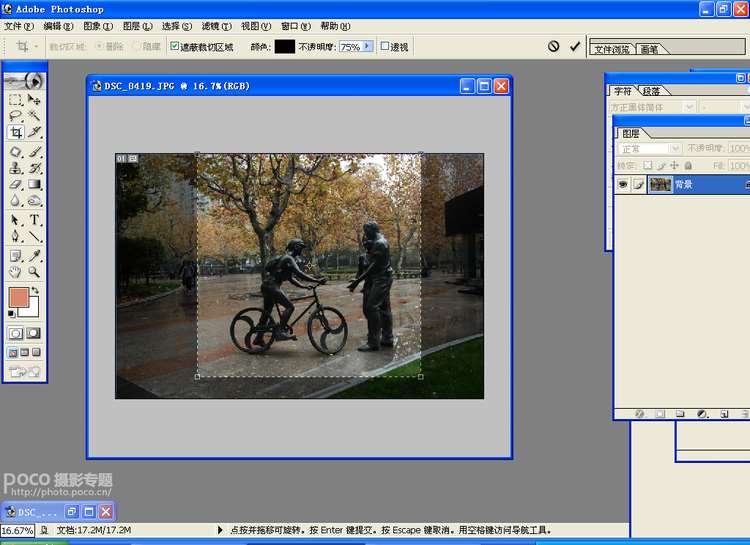Swap foreground and background colors
Image resolution: width=750 pixels, height=545 pixels.
point(35,290)
